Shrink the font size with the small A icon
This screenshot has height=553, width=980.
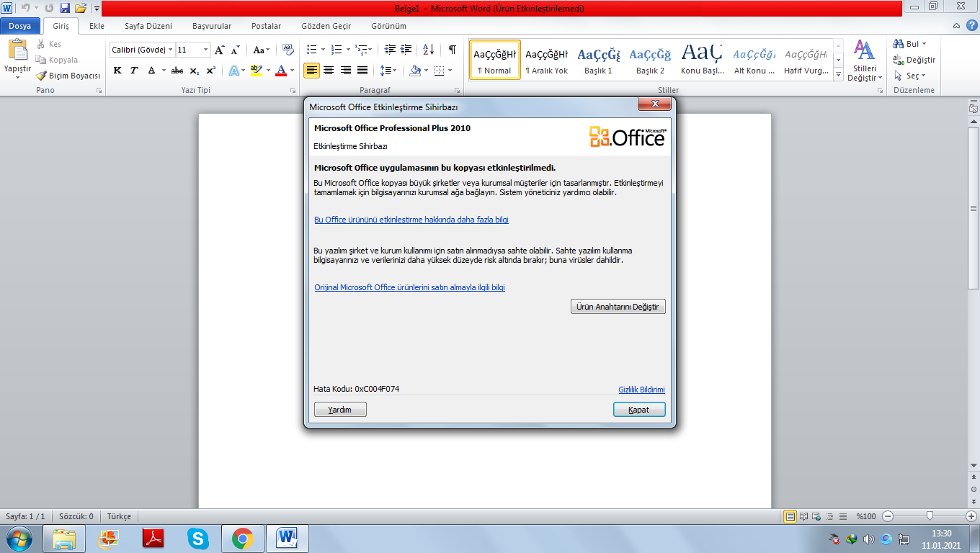click(236, 50)
